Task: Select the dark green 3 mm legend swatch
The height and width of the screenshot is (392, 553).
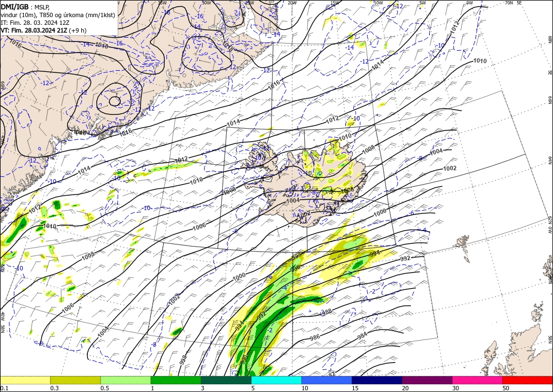Action: pyautogui.click(x=226, y=380)
